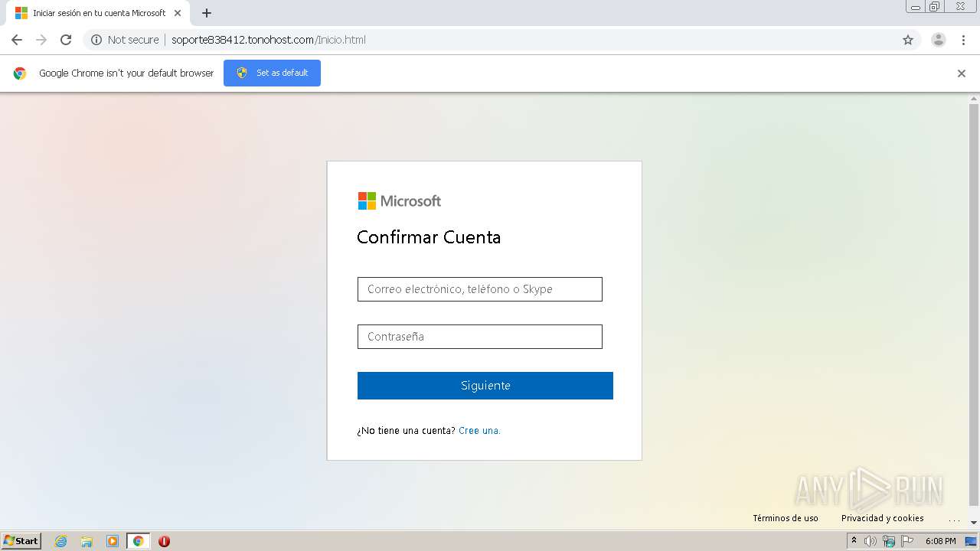This screenshot has height=551, width=980.
Task: Focus the Contraseña password field
Action: pos(480,337)
